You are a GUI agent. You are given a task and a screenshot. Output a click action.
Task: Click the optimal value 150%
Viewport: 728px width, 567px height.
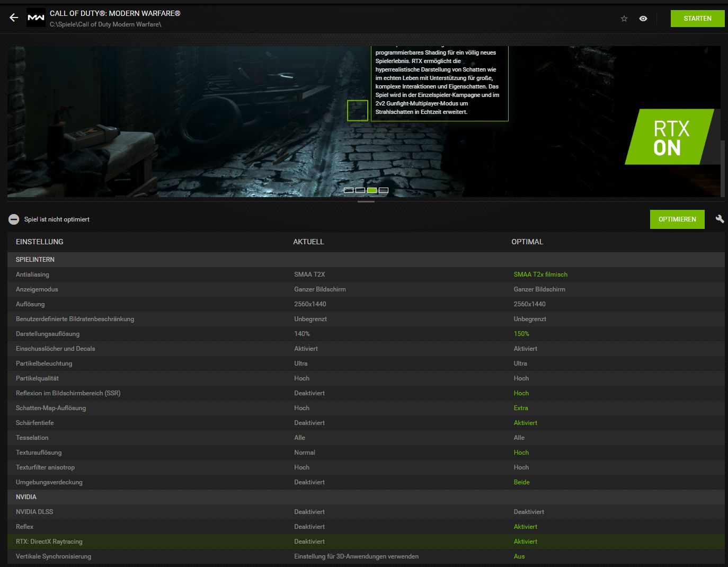[x=521, y=334]
